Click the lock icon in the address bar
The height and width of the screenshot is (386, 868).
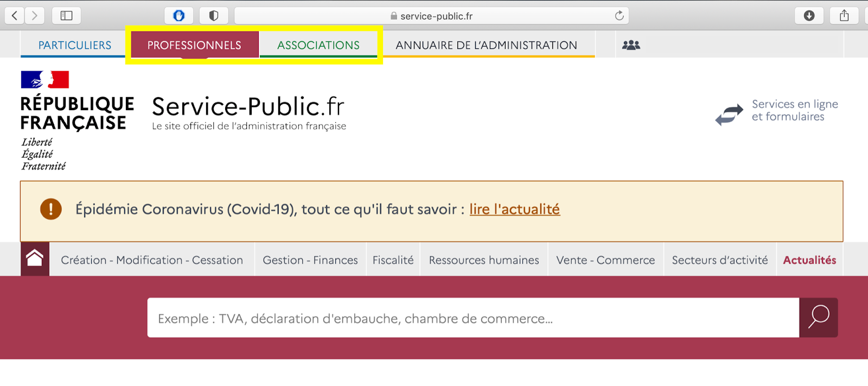pos(394,16)
